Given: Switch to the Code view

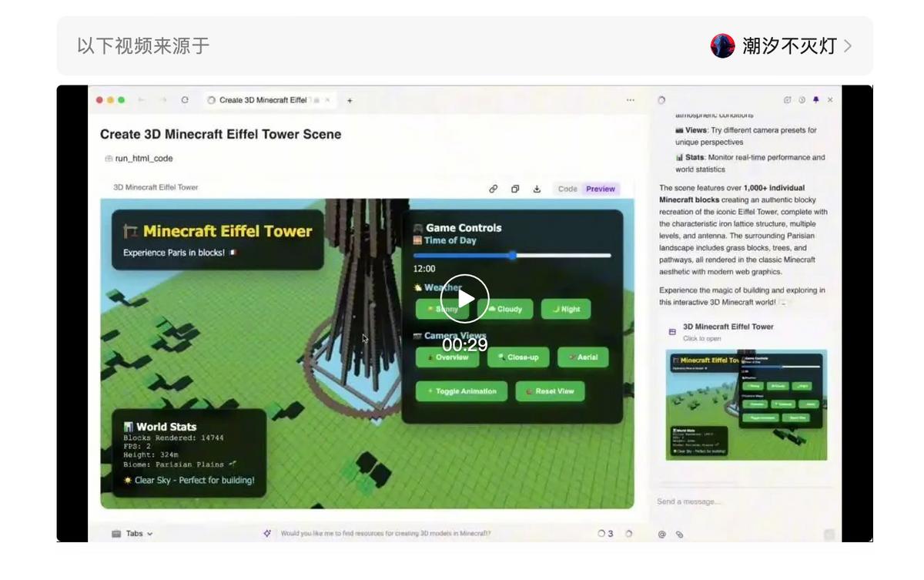Looking at the screenshot, I should click(x=568, y=189).
